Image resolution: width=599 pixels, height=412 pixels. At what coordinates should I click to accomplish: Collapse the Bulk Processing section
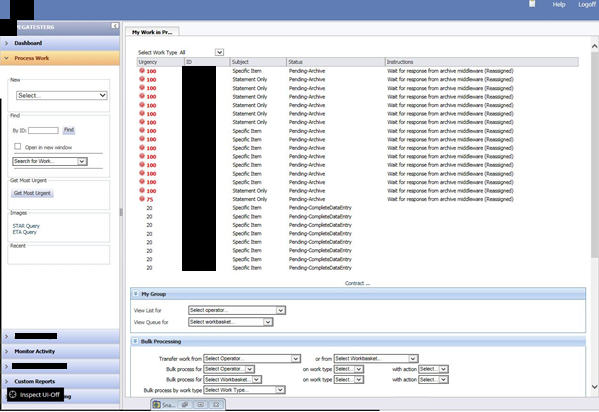point(135,341)
